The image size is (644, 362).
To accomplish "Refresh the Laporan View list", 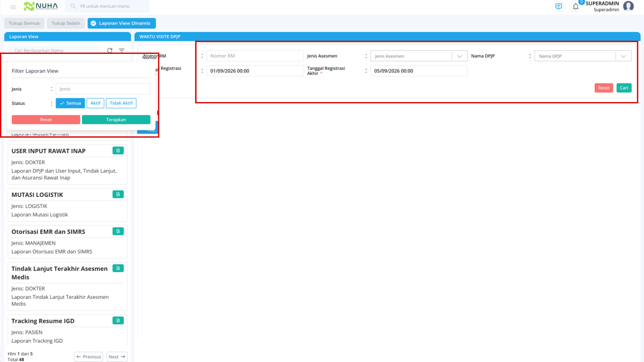I will 110,51.
